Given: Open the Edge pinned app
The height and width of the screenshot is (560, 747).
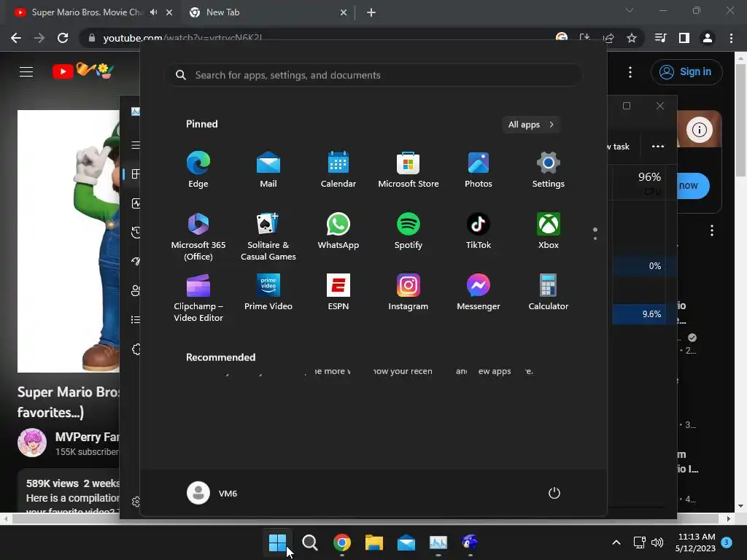Looking at the screenshot, I should [198, 169].
